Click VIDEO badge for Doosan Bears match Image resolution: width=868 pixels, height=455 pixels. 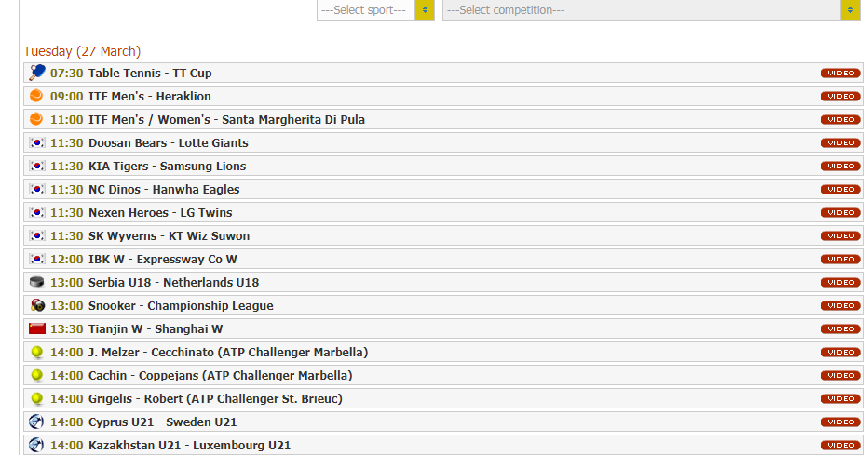click(840, 142)
